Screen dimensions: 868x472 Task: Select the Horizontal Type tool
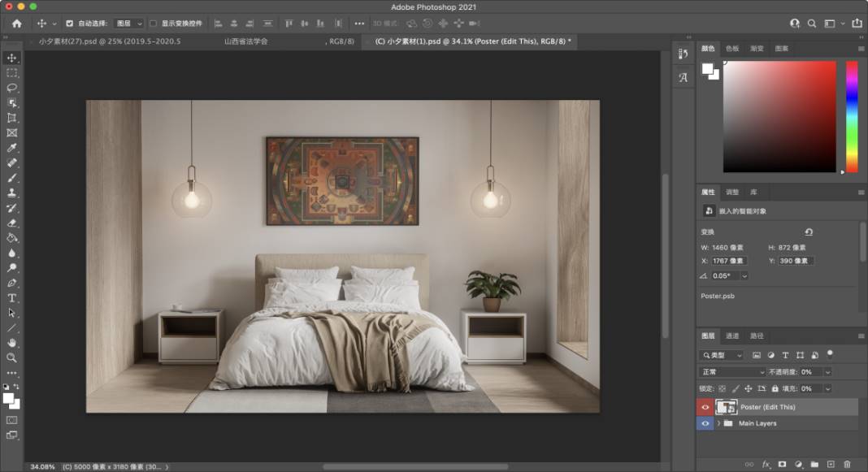12,297
